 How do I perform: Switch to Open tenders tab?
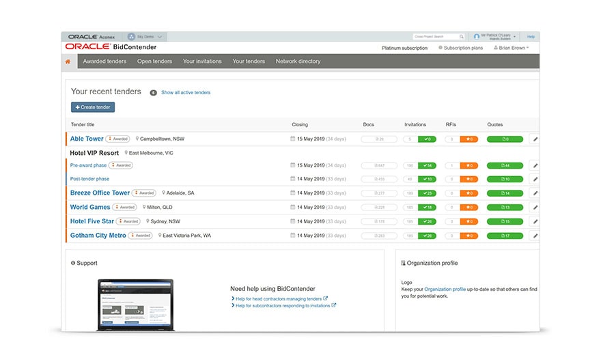(154, 61)
